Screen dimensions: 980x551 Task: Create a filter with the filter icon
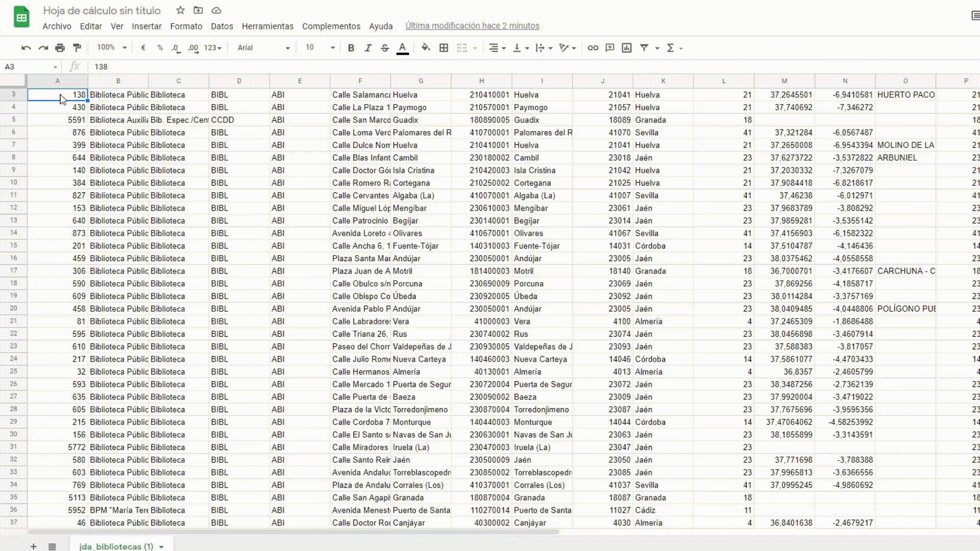[645, 47]
